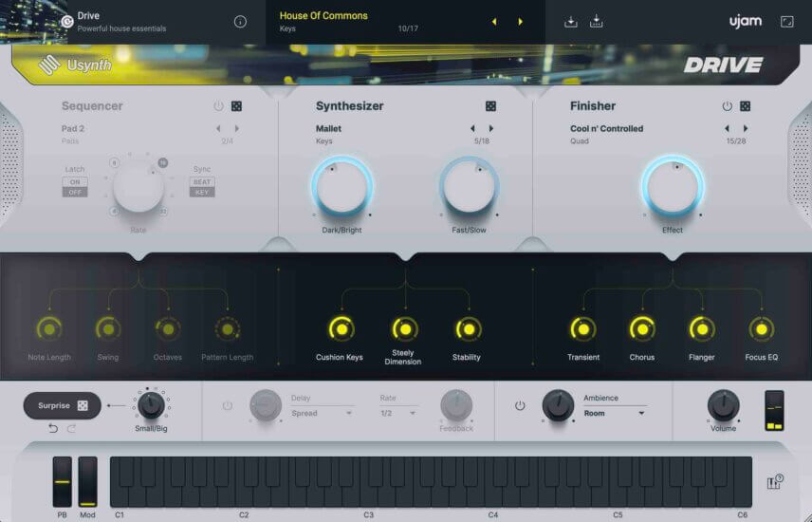Click the Focus EQ knob
This screenshot has width=812, height=522.
[761, 329]
